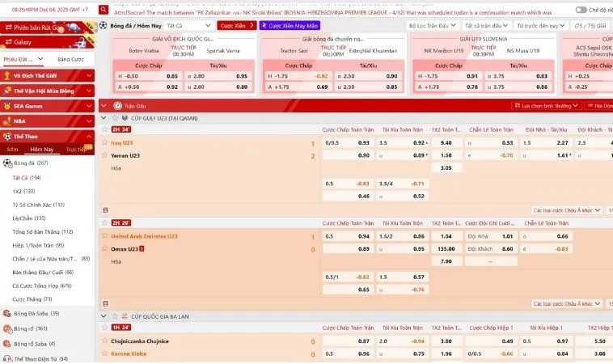
Task: Expand the Vô Địch Thế Giới menu
Action: pyautogui.click(x=89, y=76)
